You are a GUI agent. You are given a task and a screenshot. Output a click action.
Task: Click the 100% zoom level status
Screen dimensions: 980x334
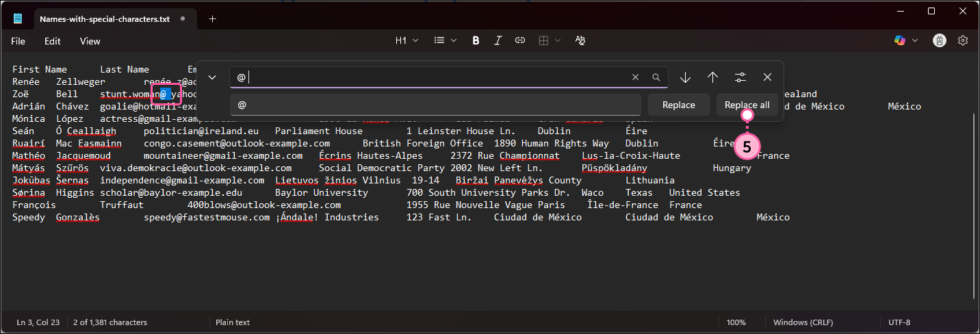736,322
